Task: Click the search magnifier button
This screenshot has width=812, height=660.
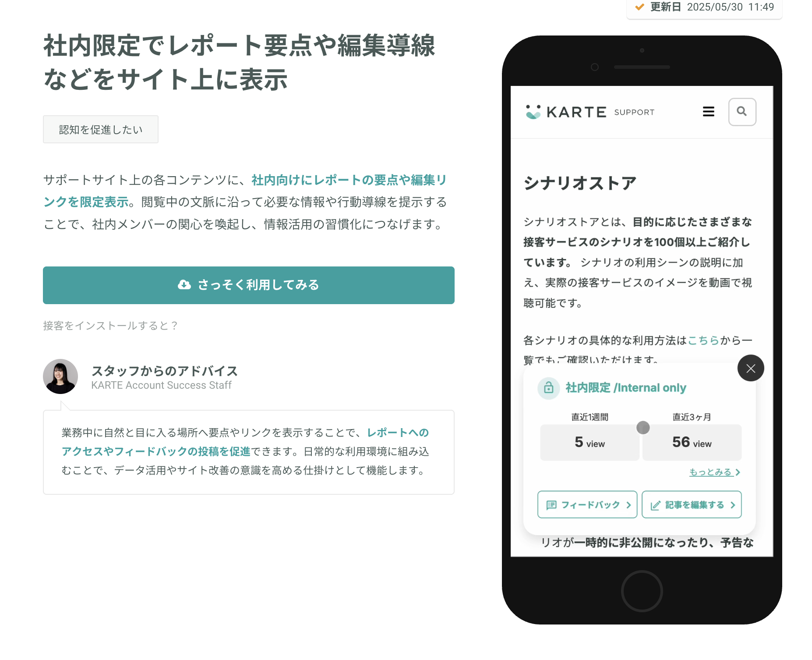Action: pos(742,112)
